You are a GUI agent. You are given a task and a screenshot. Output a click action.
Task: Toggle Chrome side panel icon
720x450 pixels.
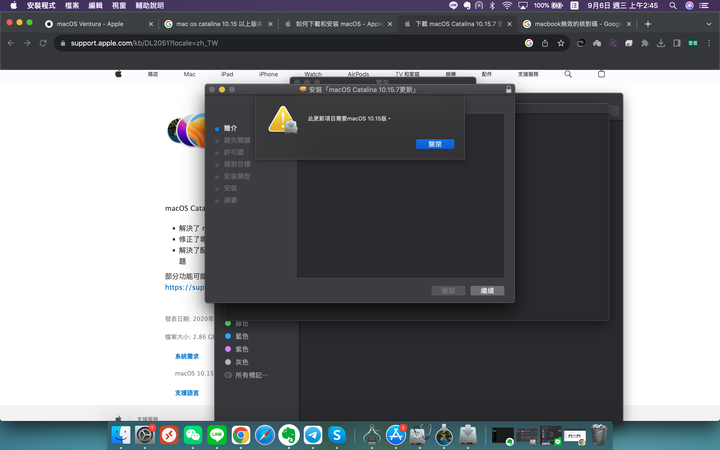[x=677, y=43]
